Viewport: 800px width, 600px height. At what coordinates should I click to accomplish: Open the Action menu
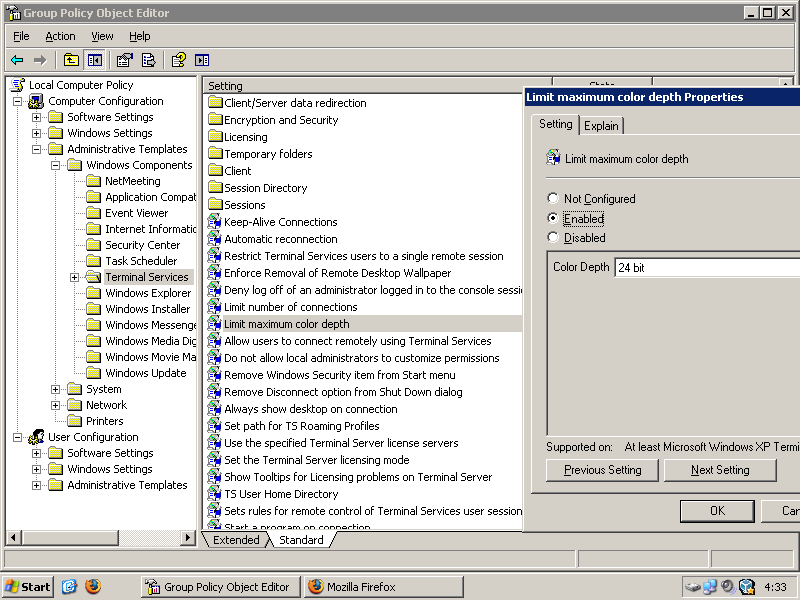(60, 36)
